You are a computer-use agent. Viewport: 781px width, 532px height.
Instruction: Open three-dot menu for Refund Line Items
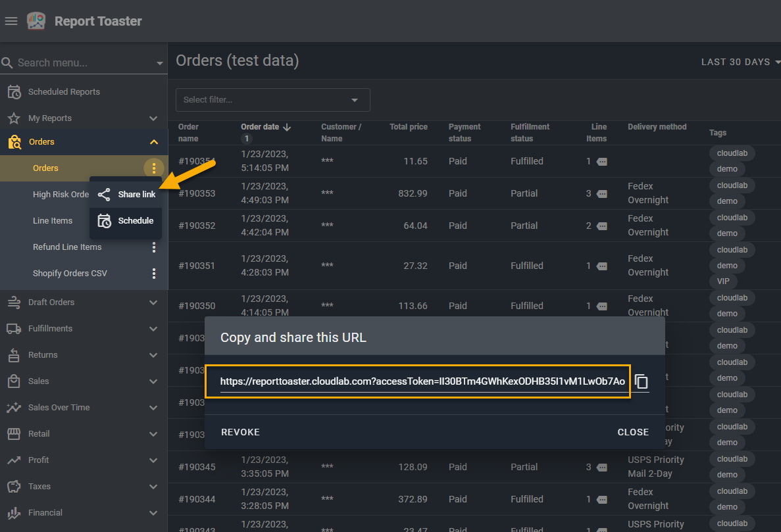tap(154, 247)
